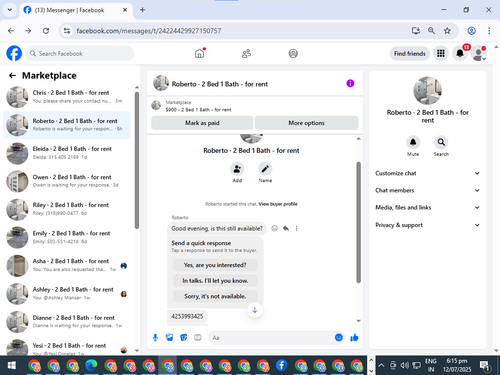Open the Groups icon in top navigation

point(293,53)
